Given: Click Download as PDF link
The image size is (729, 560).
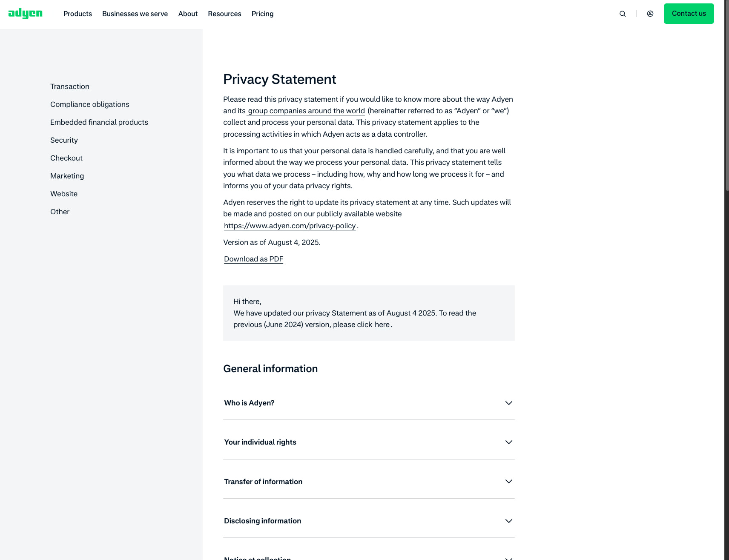Looking at the screenshot, I should 253,259.
